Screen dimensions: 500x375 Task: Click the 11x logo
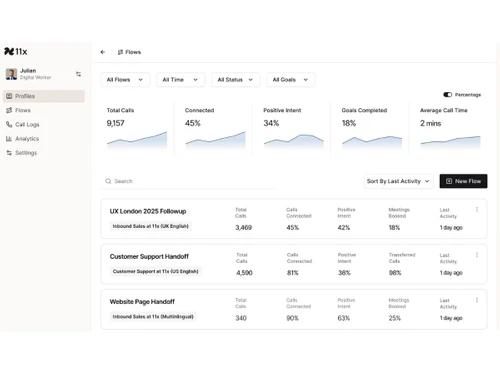pyautogui.click(x=16, y=51)
